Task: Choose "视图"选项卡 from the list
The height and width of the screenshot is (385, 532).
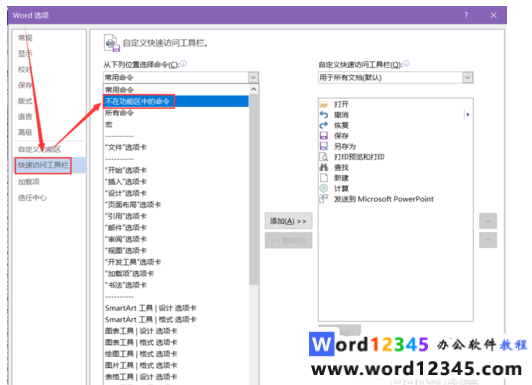Action: (176, 250)
